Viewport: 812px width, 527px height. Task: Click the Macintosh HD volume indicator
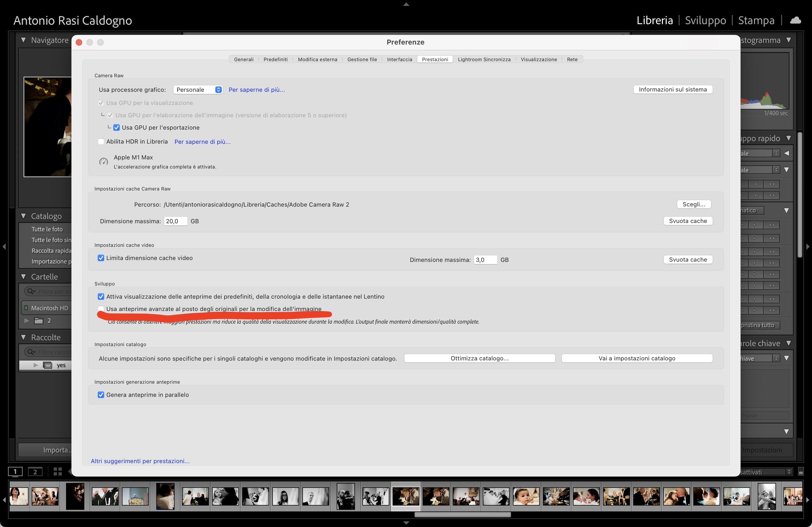click(x=26, y=308)
